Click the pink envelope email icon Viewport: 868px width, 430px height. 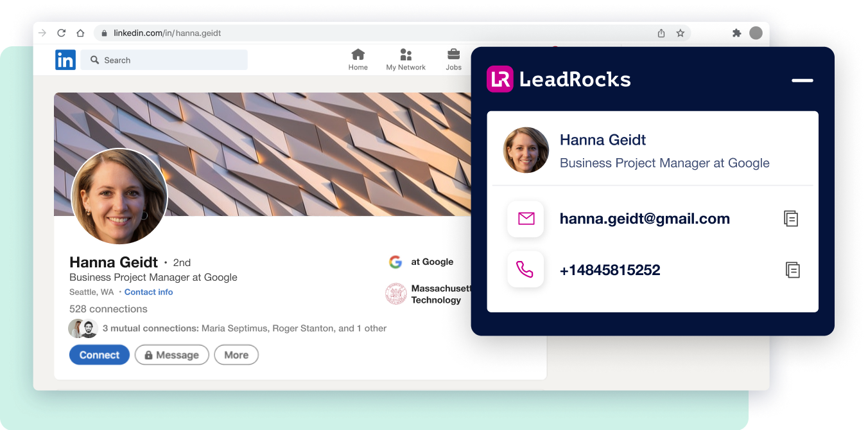click(526, 219)
